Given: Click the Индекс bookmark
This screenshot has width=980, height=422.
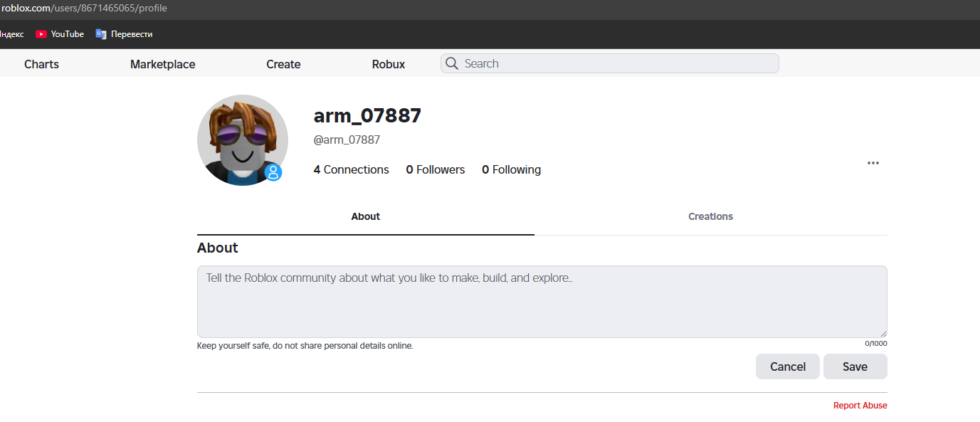Looking at the screenshot, I should click(11, 34).
